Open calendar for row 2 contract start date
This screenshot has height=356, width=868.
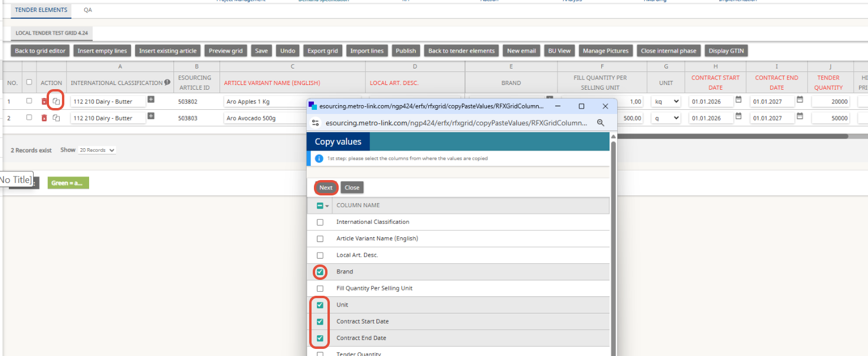(x=738, y=116)
